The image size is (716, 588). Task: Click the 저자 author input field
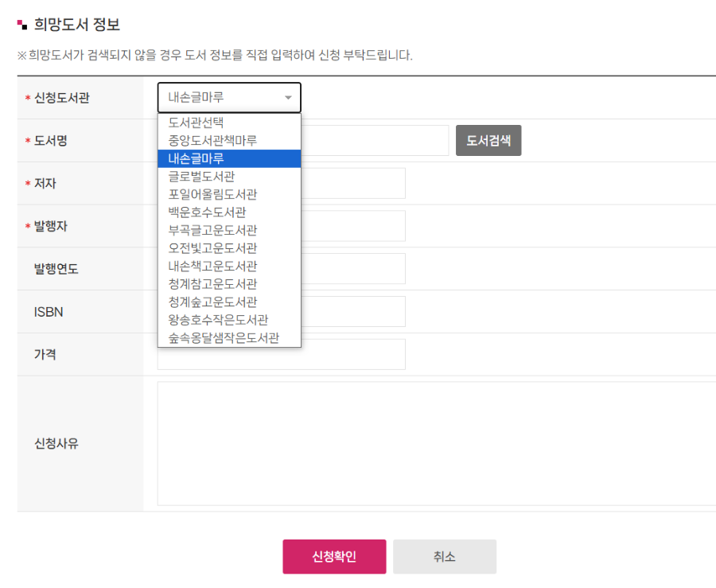[x=358, y=183]
